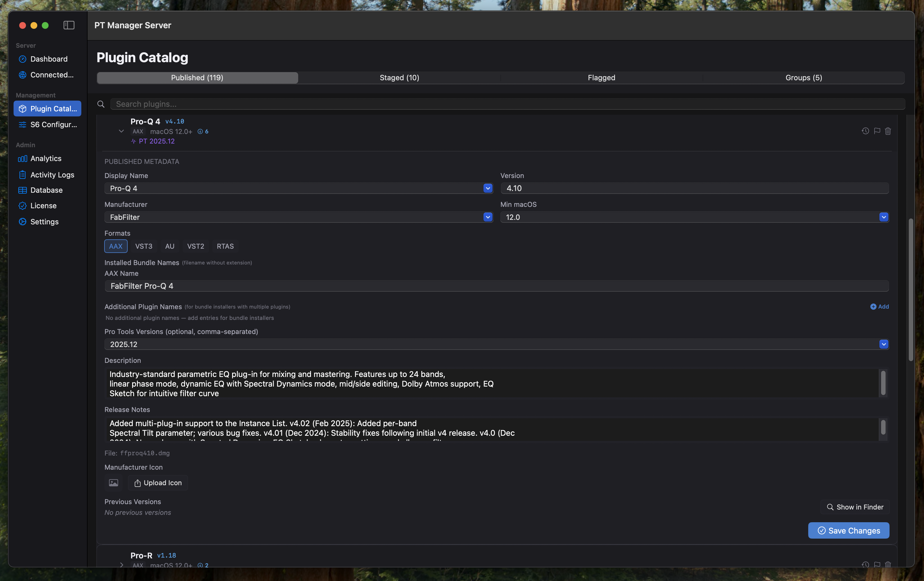Click Show in Finder button
This screenshot has height=581, width=924.
(855, 507)
